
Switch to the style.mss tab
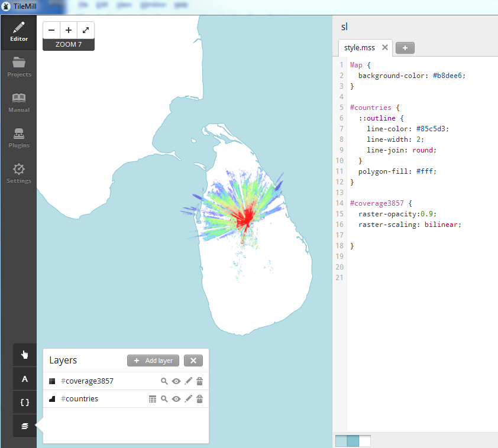tap(361, 47)
